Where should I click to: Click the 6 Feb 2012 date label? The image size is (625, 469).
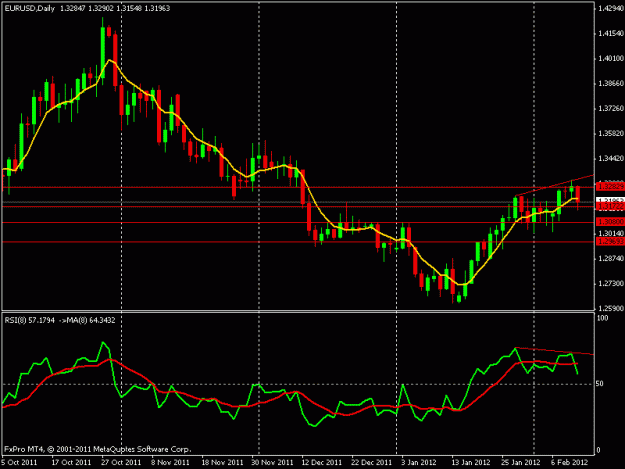click(570, 463)
